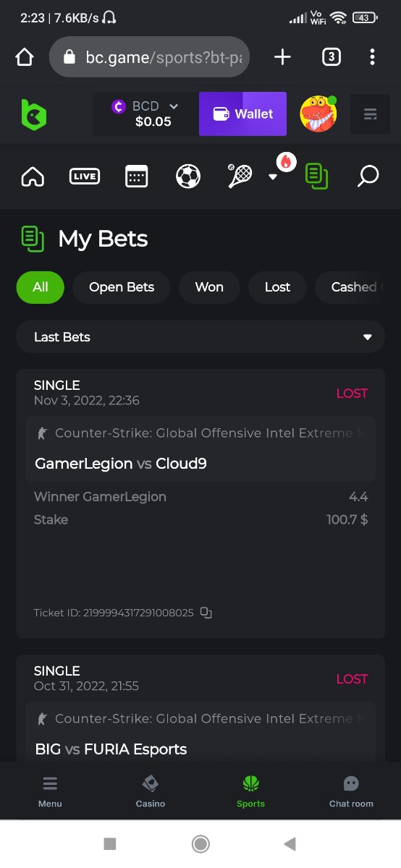This screenshot has width=401, height=868.
Task: Filter bets by Lost
Action: (x=277, y=287)
